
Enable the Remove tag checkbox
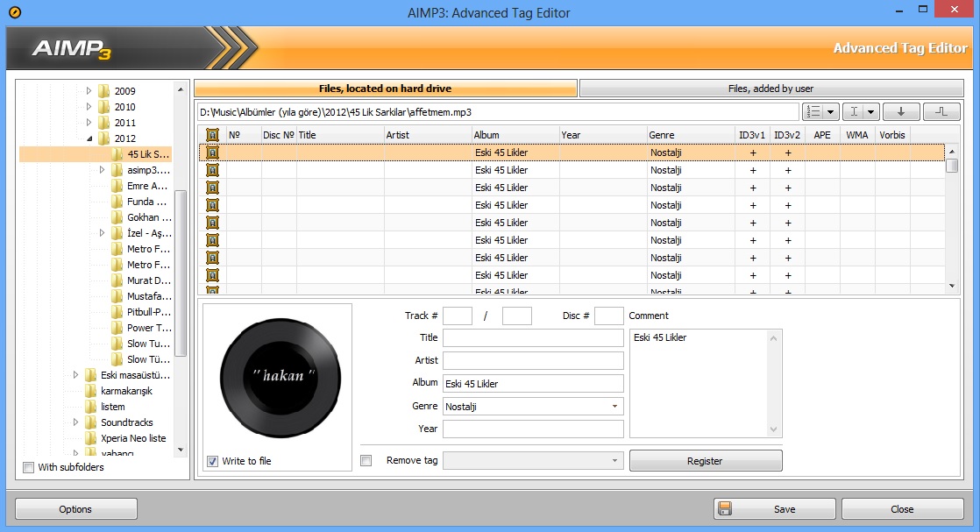[x=366, y=461]
